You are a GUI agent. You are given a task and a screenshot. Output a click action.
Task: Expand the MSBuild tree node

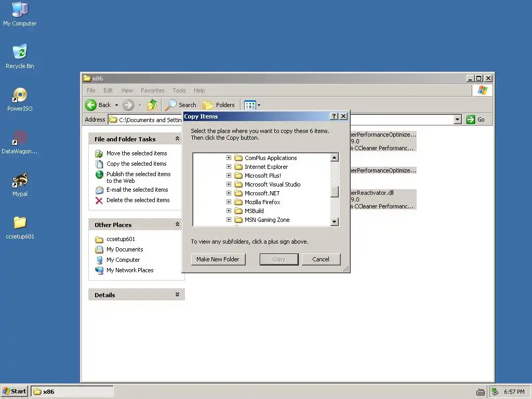coord(229,211)
